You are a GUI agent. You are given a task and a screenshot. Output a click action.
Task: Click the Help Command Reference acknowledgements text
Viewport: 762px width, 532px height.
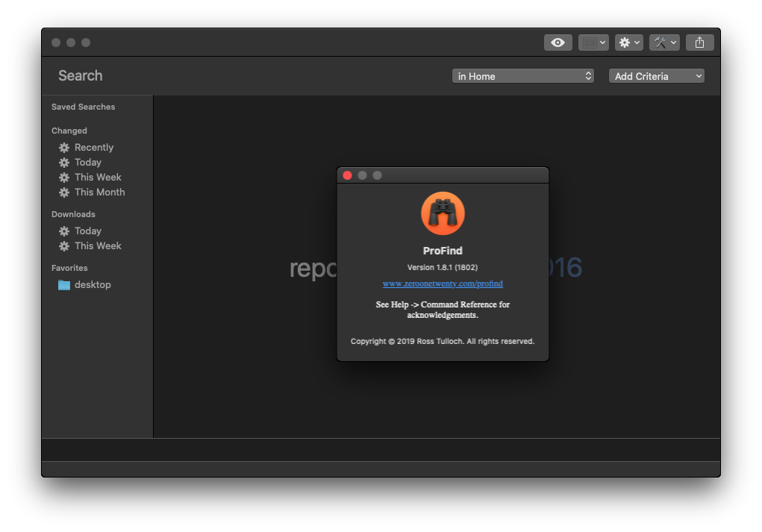pyautogui.click(x=443, y=310)
